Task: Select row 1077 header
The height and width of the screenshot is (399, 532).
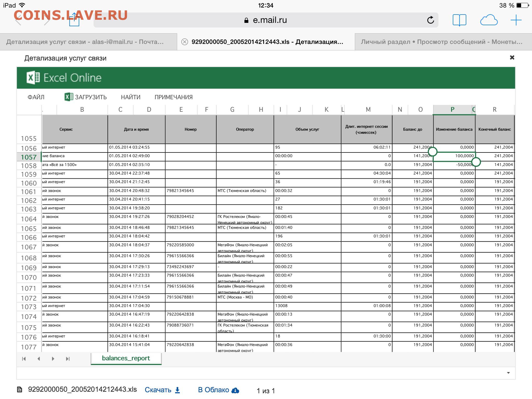Action: click(x=29, y=347)
